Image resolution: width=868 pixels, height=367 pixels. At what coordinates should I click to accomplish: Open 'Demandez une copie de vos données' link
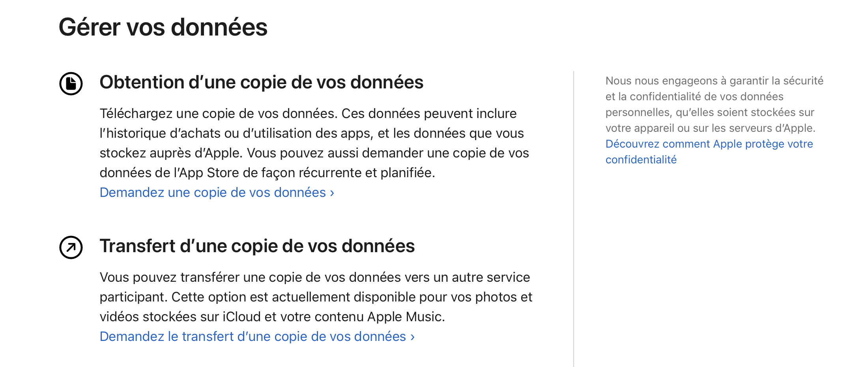click(x=217, y=193)
